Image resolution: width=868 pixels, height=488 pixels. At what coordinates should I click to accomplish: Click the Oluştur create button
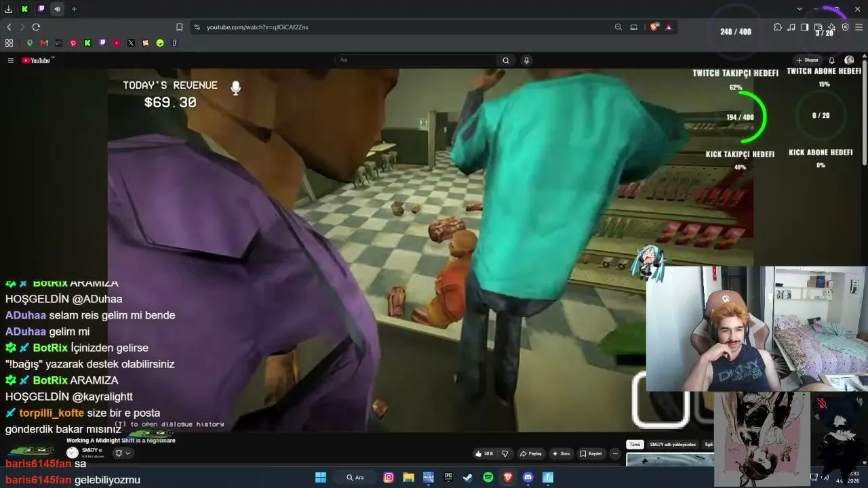coord(808,60)
